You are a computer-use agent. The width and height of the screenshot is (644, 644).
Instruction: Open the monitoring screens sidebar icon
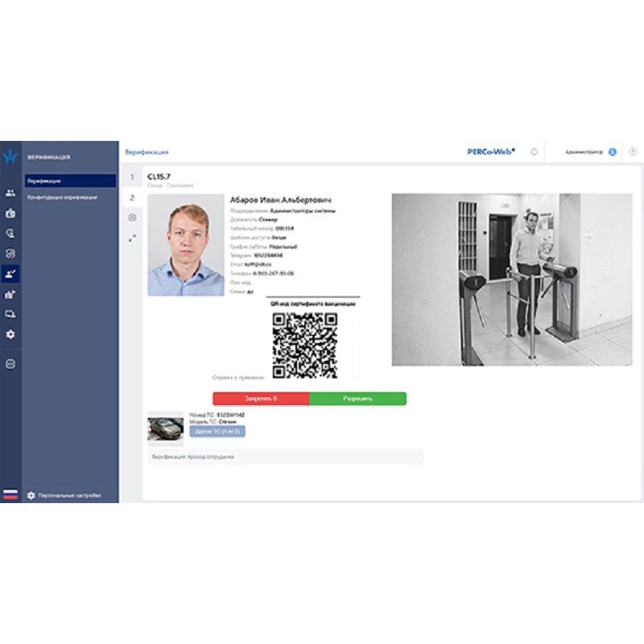[10, 314]
